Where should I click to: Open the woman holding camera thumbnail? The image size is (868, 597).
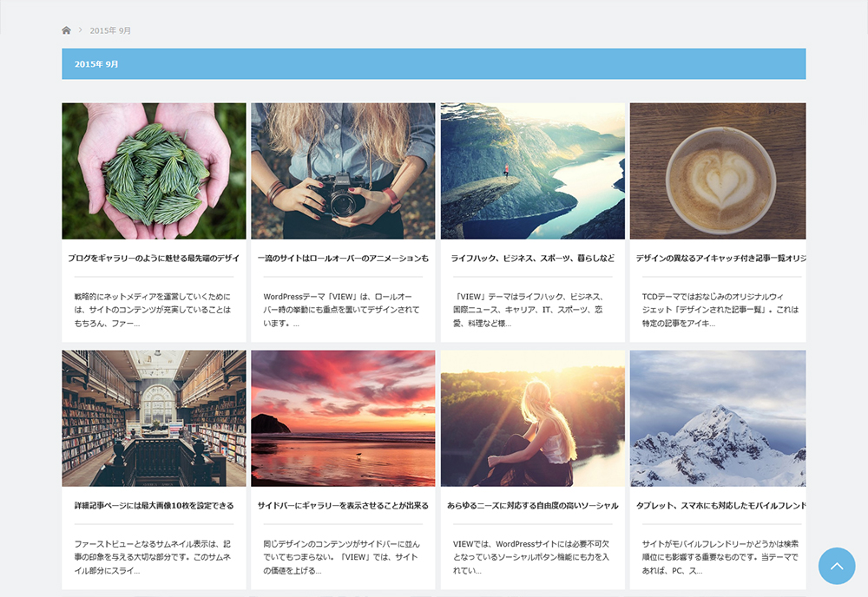[x=343, y=171]
